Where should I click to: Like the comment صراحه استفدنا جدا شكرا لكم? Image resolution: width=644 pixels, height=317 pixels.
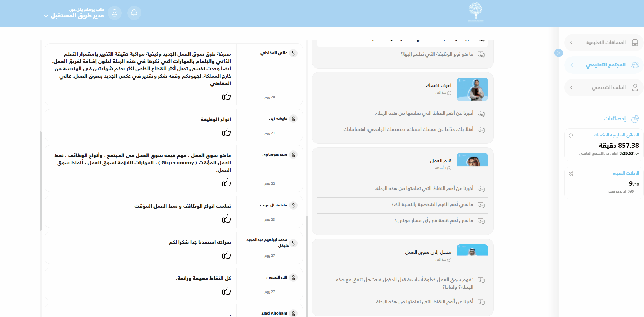(227, 255)
